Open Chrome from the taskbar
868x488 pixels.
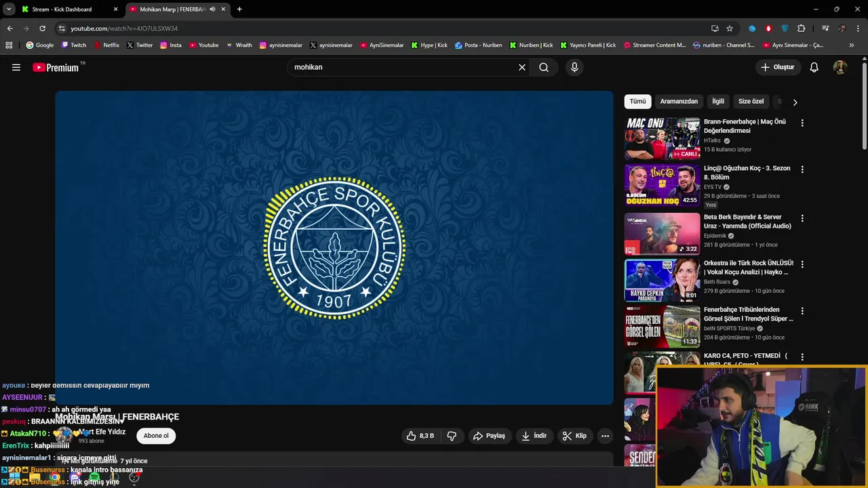[54, 478]
